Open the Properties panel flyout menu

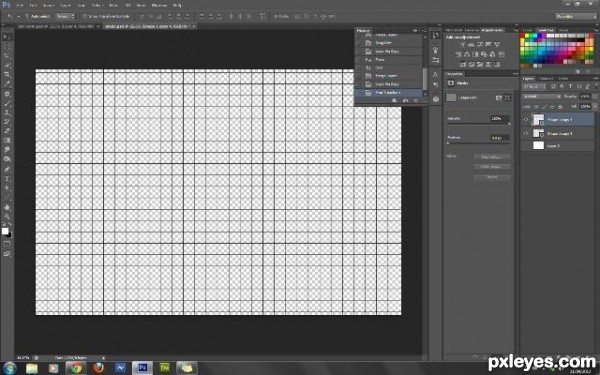click(515, 73)
